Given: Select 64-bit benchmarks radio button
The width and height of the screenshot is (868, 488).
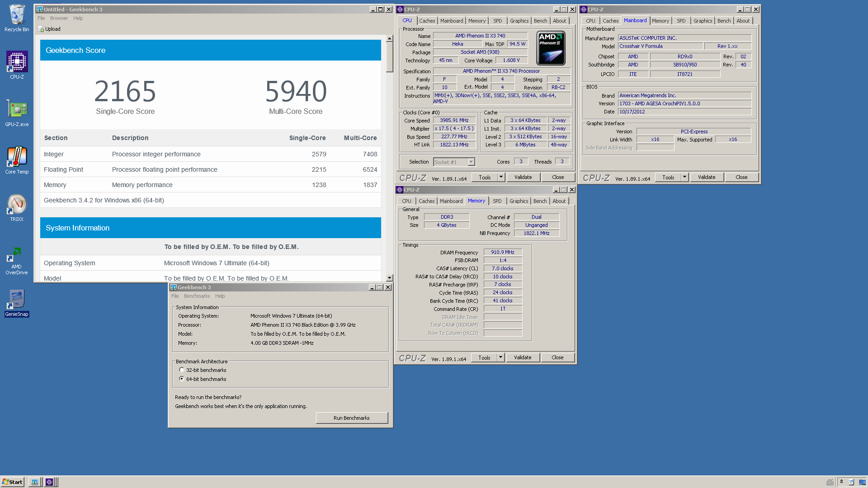Looking at the screenshot, I should tap(182, 379).
